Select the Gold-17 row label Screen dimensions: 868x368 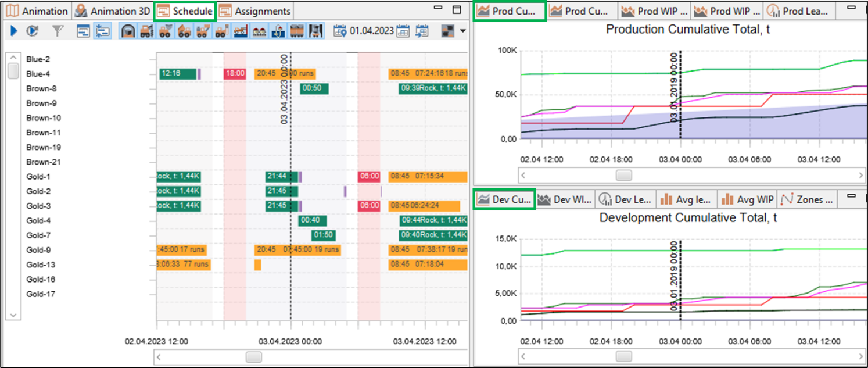click(x=41, y=294)
